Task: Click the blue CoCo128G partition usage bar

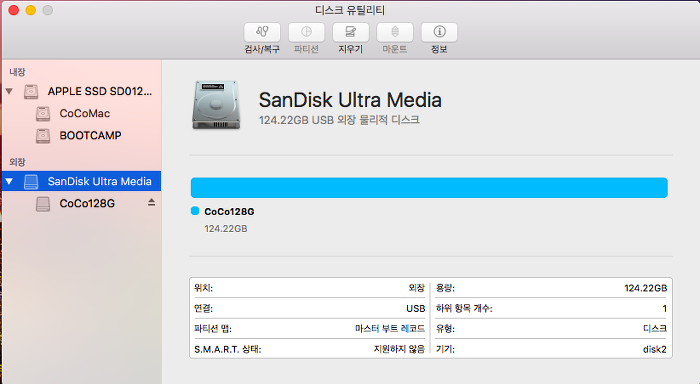Action: point(429,188)
